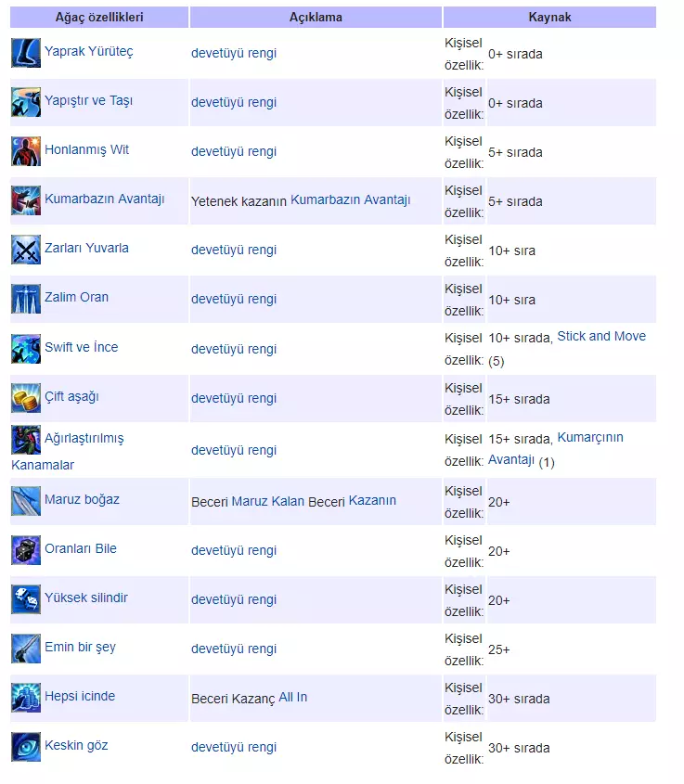684x784 pixels.
Task: Open the Swift ve İnce trait link
Action: (81, 347)
